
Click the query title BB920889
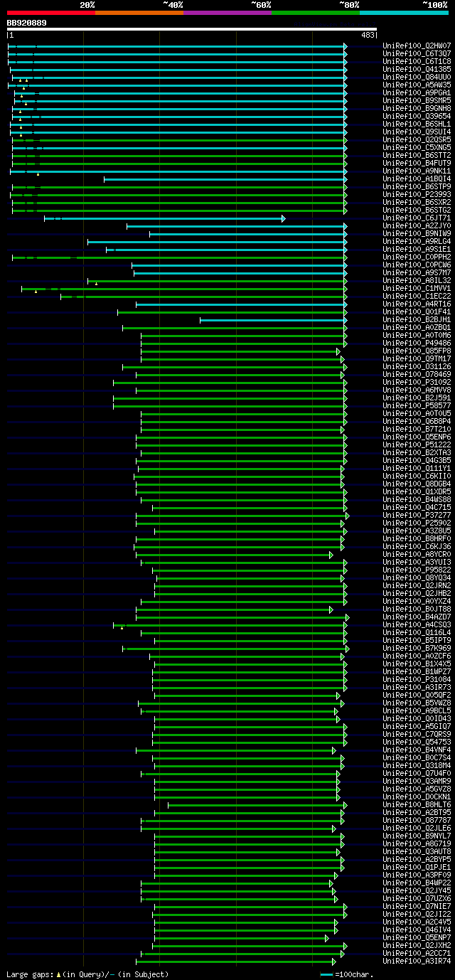point(27,23)
